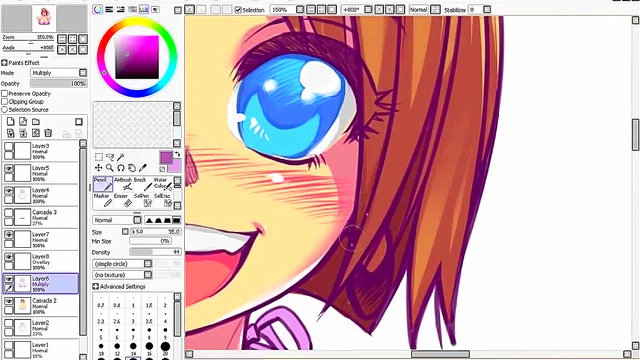Create a new normal layer

pyautogui.click(x=11, y=122)
